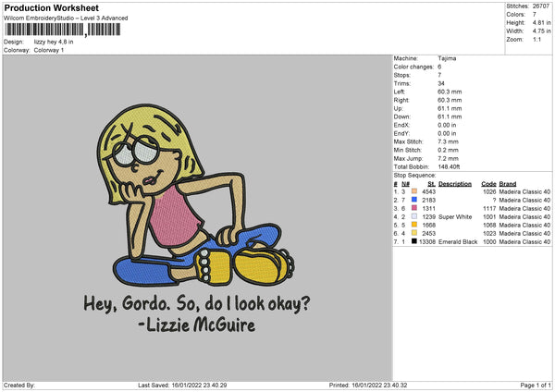This screenshot has height=392, width=555.
Task: Click the "Description" column header
Action: (x=455, y=184)
